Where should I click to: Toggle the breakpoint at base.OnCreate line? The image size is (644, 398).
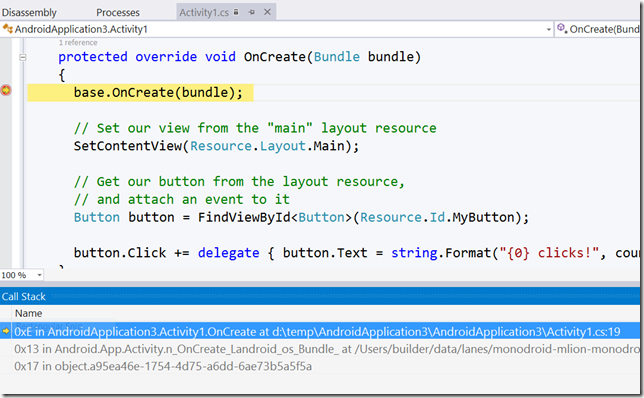(x=6, y=90)
